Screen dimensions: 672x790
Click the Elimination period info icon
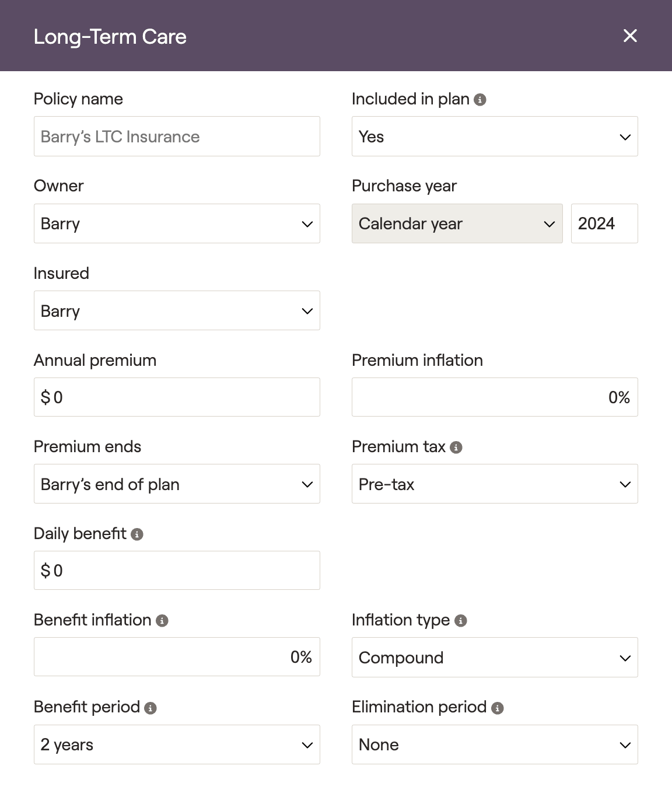pos(498,708)
